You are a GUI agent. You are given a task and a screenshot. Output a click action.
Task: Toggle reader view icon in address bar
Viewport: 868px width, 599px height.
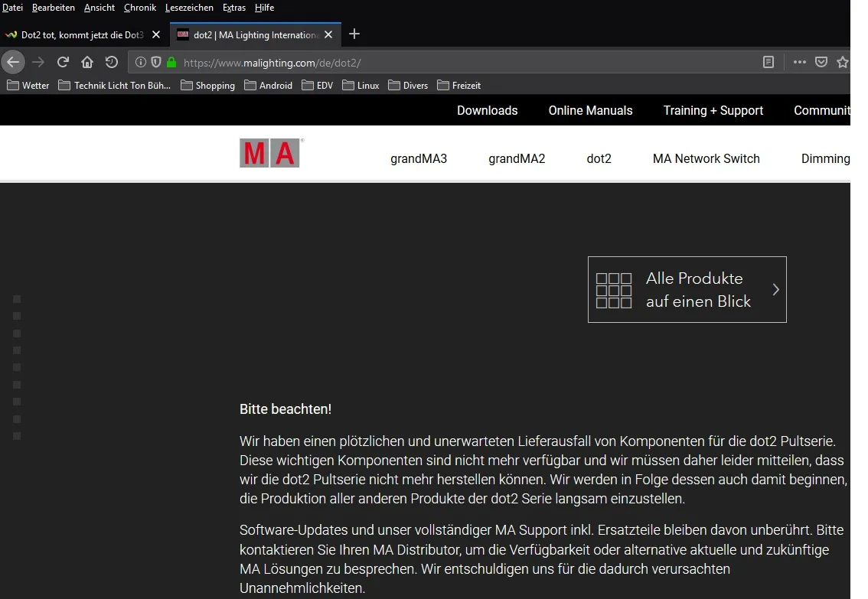tap(768, 62)
